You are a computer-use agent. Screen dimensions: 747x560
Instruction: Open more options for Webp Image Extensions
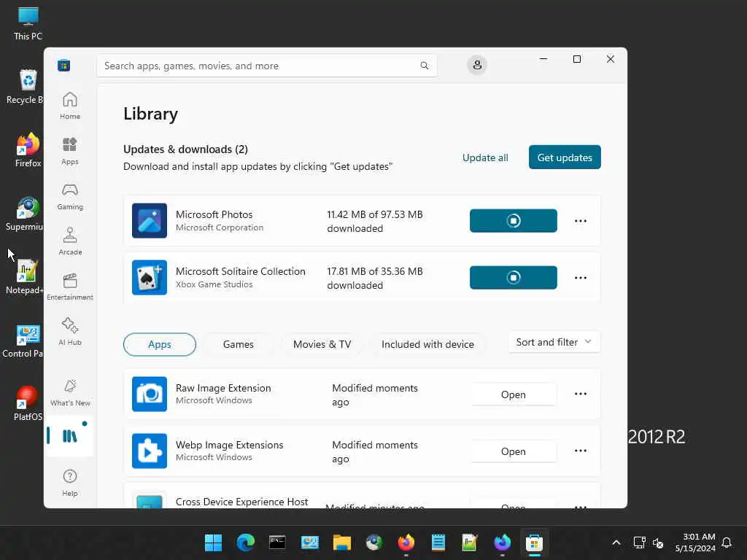[x=580, y=451]
